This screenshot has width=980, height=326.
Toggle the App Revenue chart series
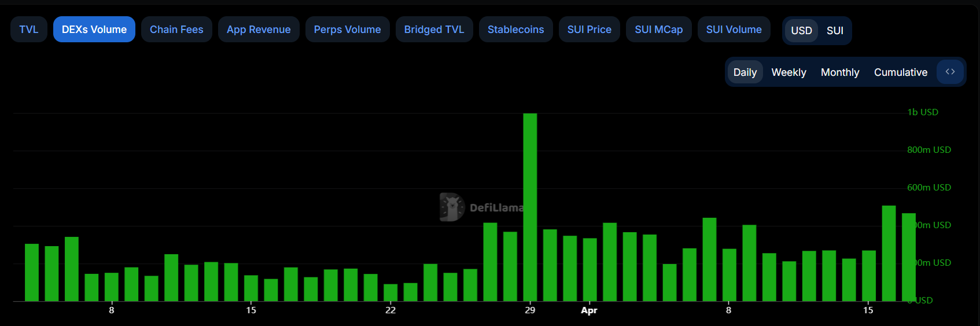259,30
